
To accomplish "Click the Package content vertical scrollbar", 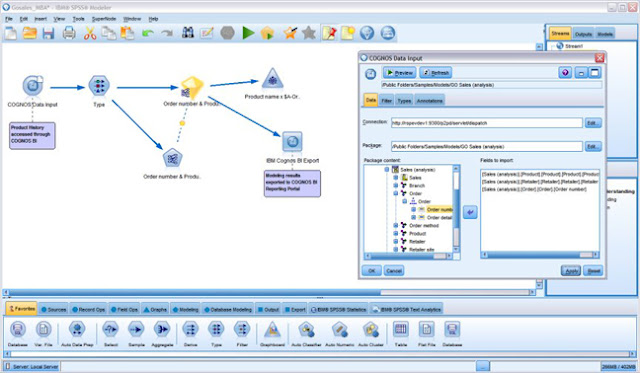I will pyautogui.click(x=456, y=208).
